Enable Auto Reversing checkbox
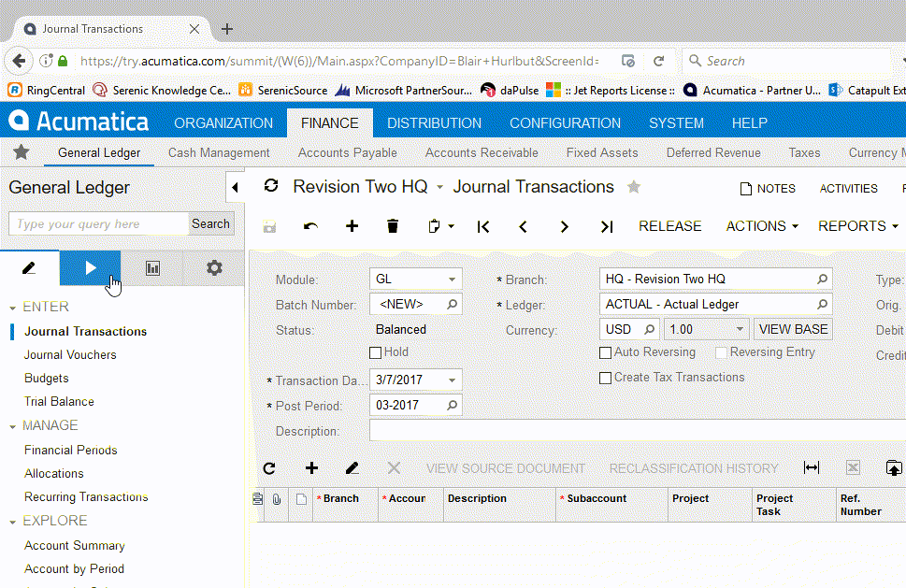The height and width of the screenshot is (588, 906). coord(605,352)
